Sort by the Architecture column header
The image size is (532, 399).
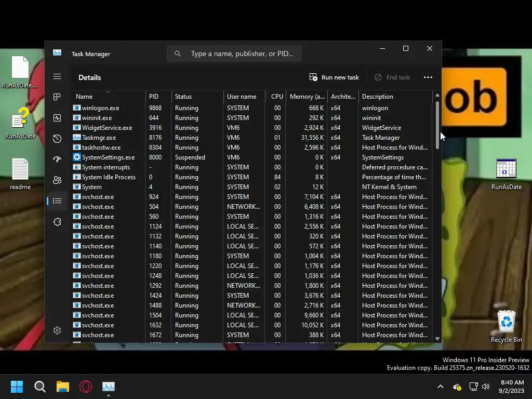click(343, 97)
